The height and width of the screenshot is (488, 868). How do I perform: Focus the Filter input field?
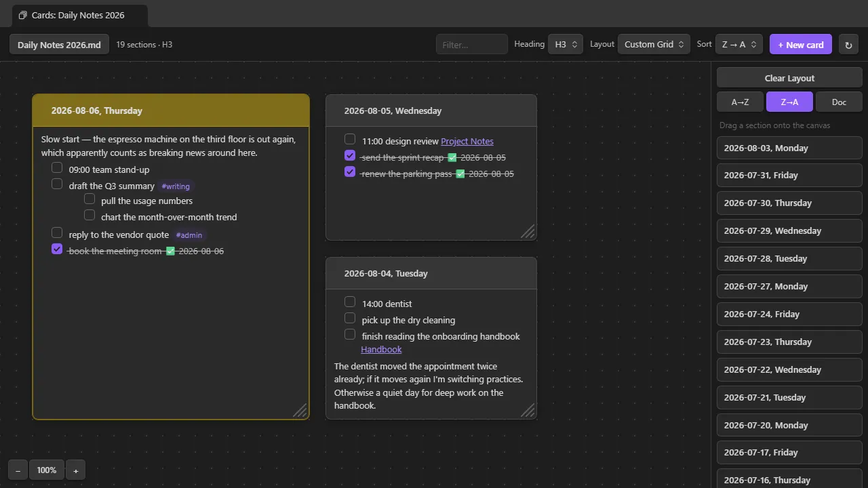click(472, 45)
